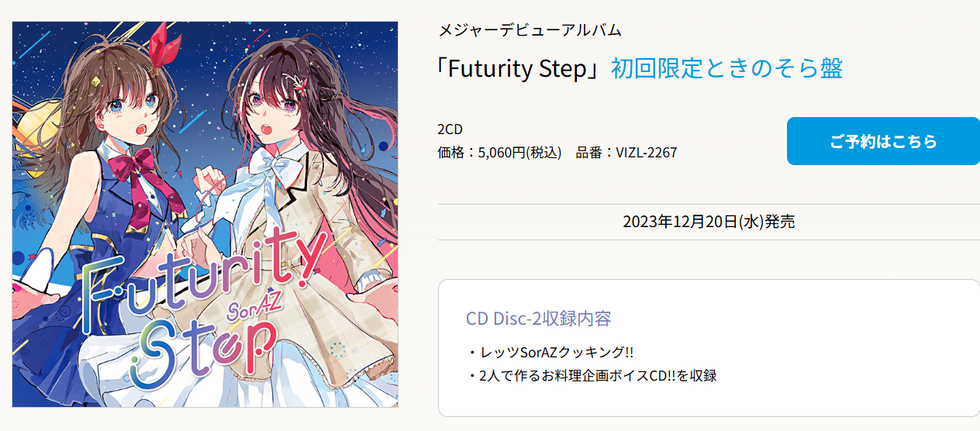Viewport: 980px width, 431px height.
Task: Select the product number VIZL-2267
Action: [647, 153]
